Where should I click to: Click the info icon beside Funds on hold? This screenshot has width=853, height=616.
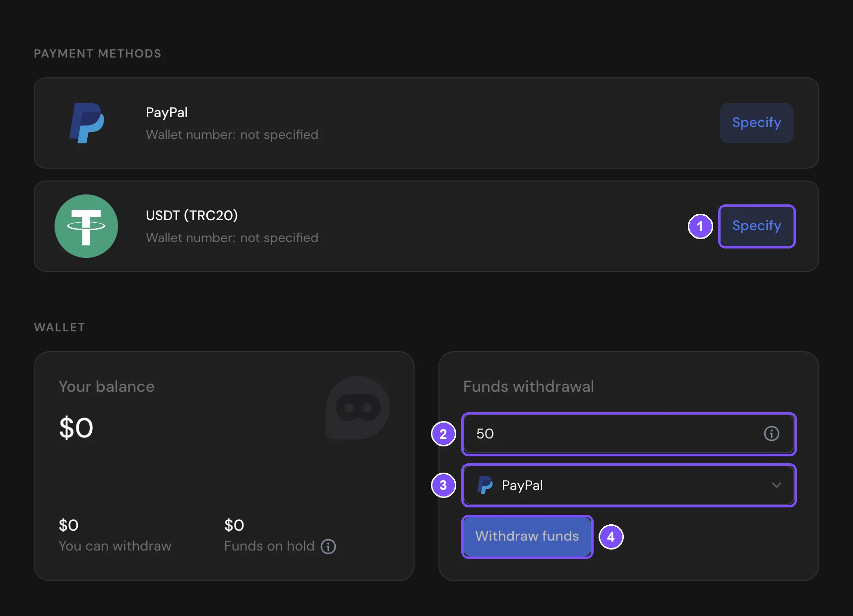pos(328,547)
